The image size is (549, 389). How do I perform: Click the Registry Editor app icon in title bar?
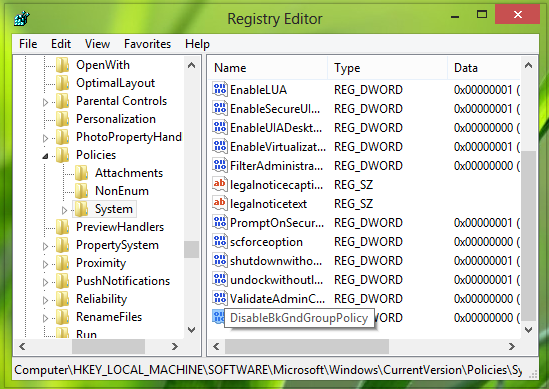[x=22, y=18]
